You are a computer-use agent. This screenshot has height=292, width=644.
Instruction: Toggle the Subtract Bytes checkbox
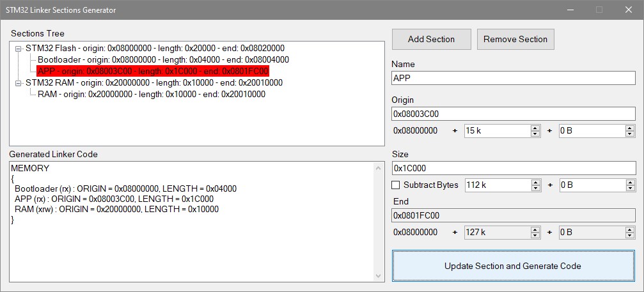pyautogui.click(x=395, y=185)
